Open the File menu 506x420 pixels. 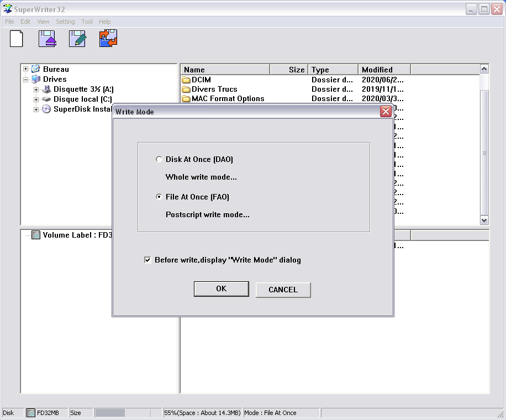(x=9, y=22)
